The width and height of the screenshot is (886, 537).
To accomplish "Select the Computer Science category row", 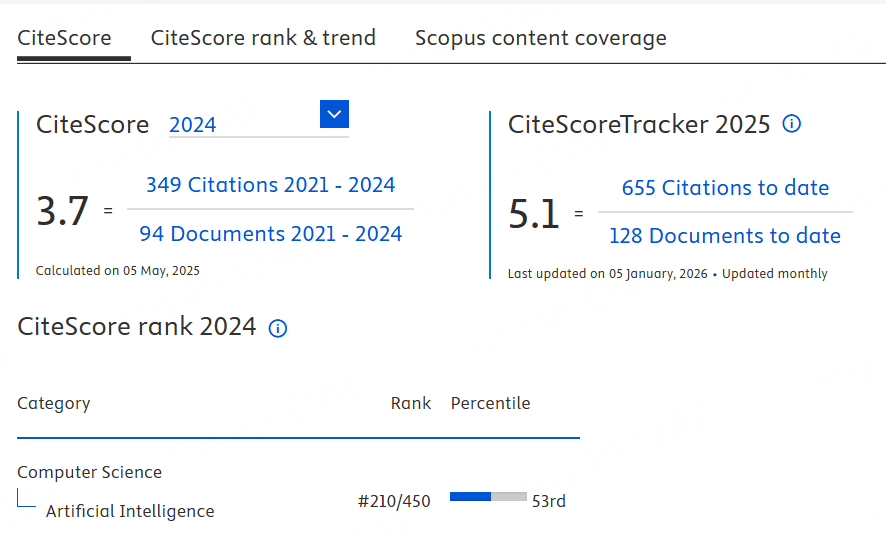I will tap(89, 472).
